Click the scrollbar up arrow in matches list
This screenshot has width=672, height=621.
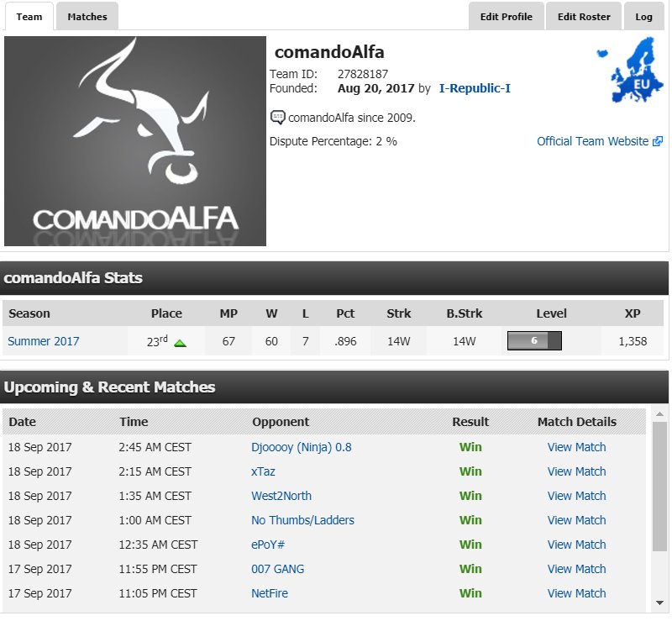point(659,414)
